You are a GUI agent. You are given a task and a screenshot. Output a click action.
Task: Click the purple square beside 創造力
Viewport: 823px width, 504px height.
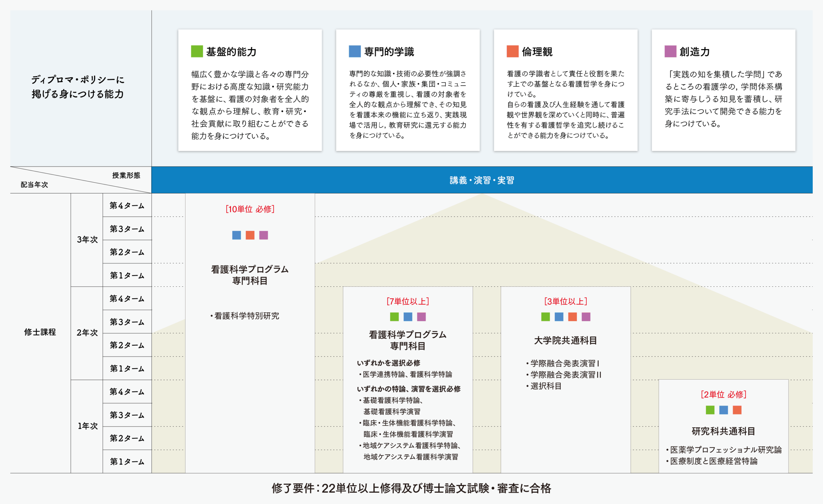[x=670, y=51]
